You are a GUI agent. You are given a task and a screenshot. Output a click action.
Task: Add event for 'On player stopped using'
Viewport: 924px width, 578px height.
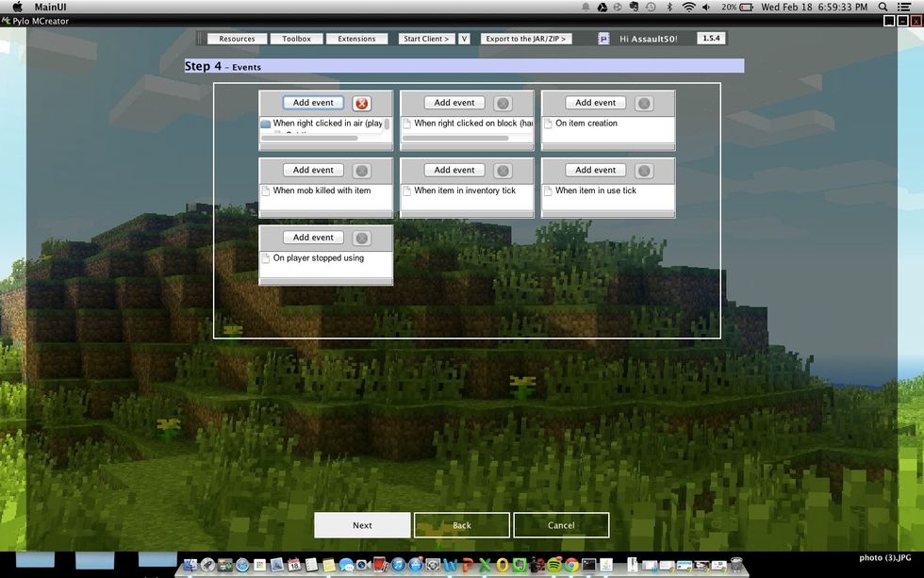(313, 237)
